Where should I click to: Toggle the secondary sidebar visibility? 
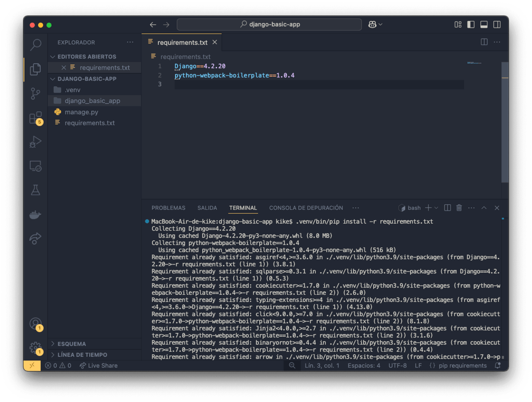[x=497, y=25]
